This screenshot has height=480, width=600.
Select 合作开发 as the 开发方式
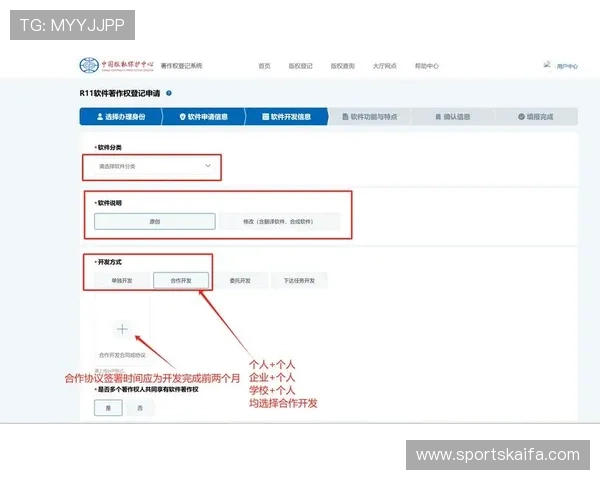pos(181,281)
